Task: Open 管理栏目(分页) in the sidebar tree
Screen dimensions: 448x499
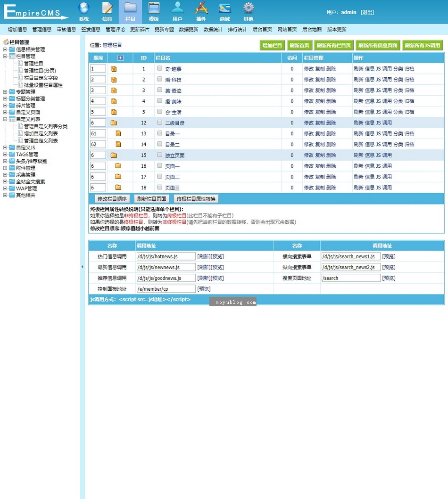Action: (40, 71)
